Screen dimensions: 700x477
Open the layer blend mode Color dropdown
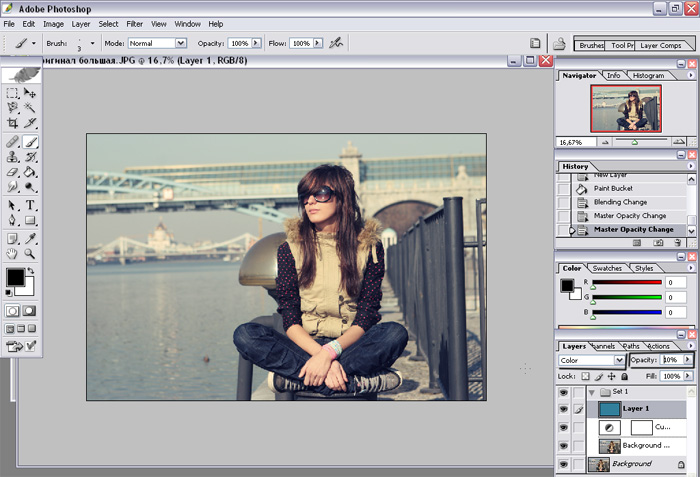point(592,360)
